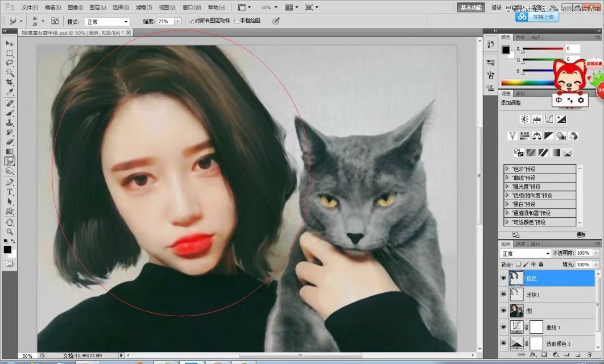
Task: Switch to the 蒙版 tab
Action: tap(520, 94)
